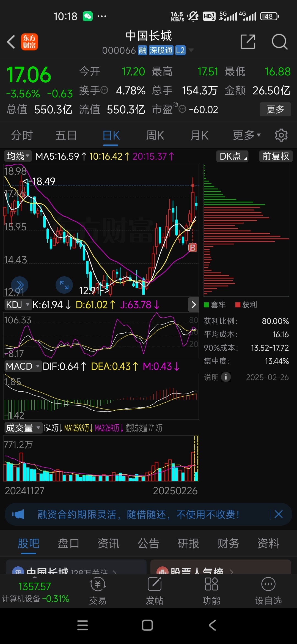Screen dimensions: 297x644
Task: Switch to 分时 chart tab
Action: pyautogui.click(x=22, y=135)
